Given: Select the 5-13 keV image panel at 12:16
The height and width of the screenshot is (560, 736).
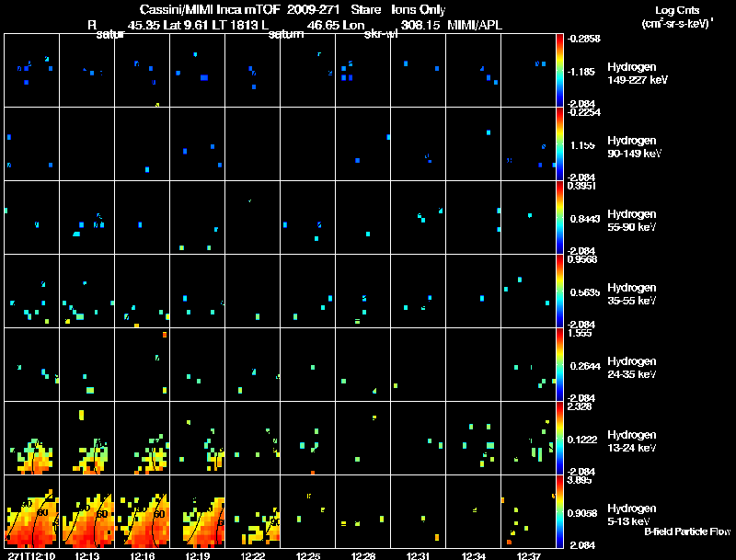Looking at the screenshot, I should [x=143, y=511].
